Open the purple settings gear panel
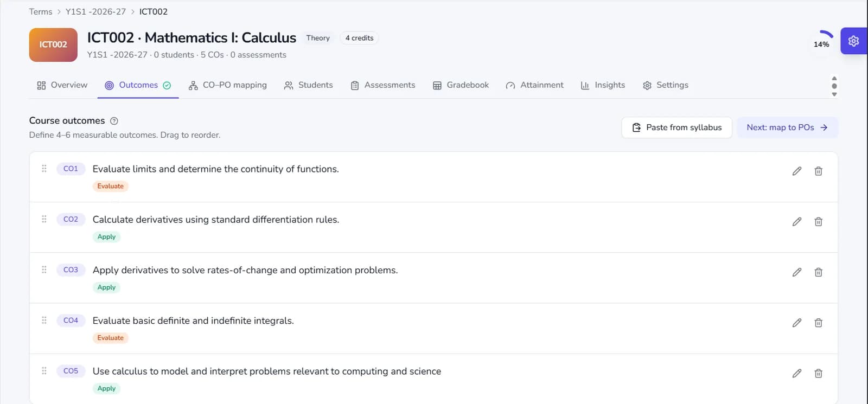The width and height of the screenshot is (868, 404). [x=853, y=41]
